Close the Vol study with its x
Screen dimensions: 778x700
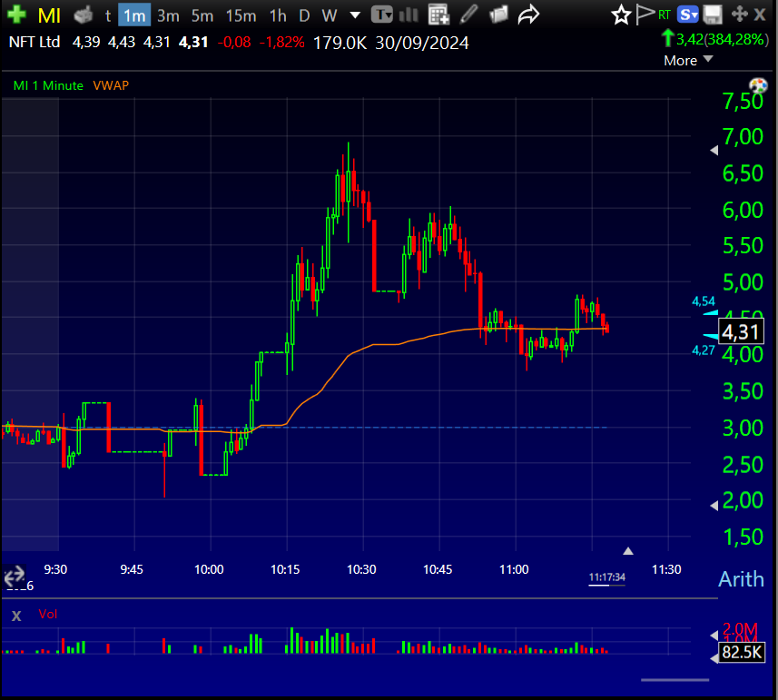[16, 616]
